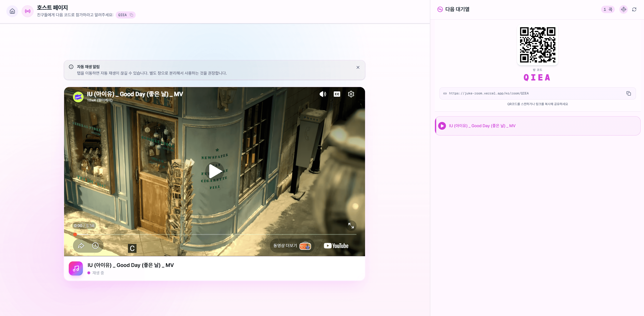Go to the home page icon
The image size is (644, 316).
pyautogui.click(x=12, y=11)
